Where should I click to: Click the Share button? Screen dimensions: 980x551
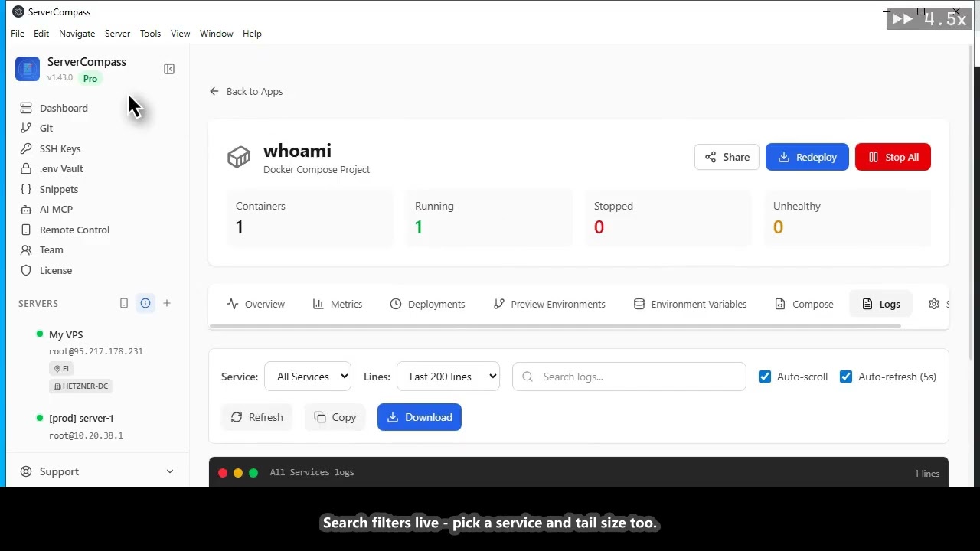[x=727, y=157]
